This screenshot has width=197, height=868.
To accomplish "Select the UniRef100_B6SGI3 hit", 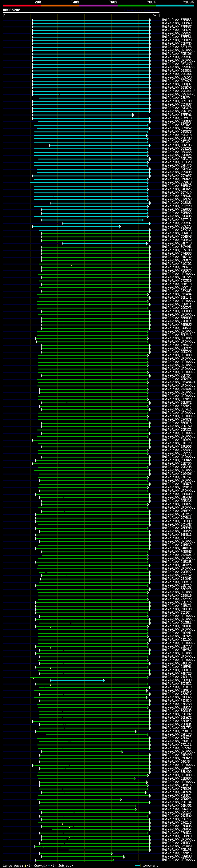I will pos(177,182).
